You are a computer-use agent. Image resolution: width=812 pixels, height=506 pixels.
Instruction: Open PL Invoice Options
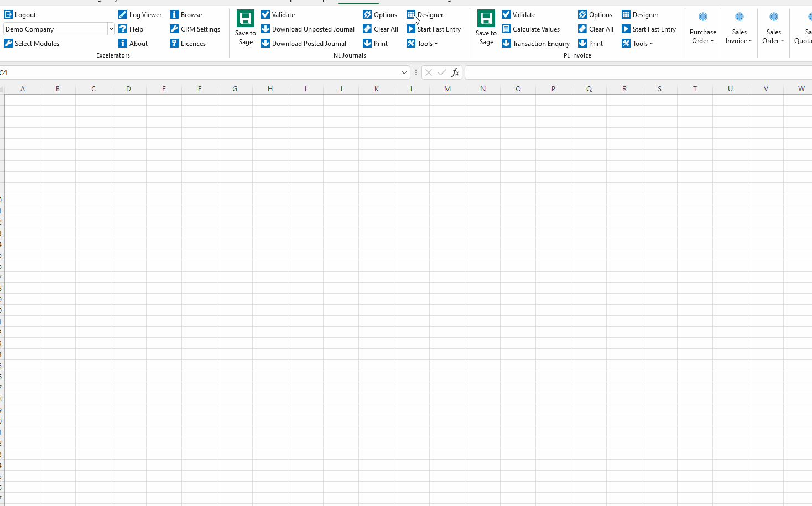pos(595,15)
